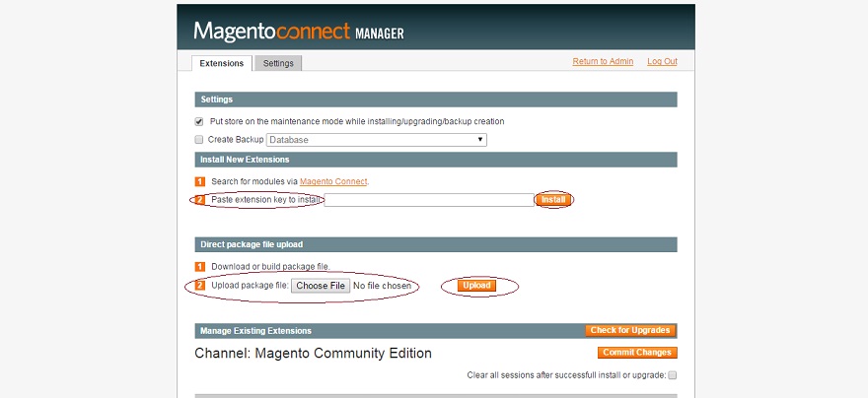Click the 'Put store on the maintenance mode' label
The image size is (868, 398).
pos(357,121)
